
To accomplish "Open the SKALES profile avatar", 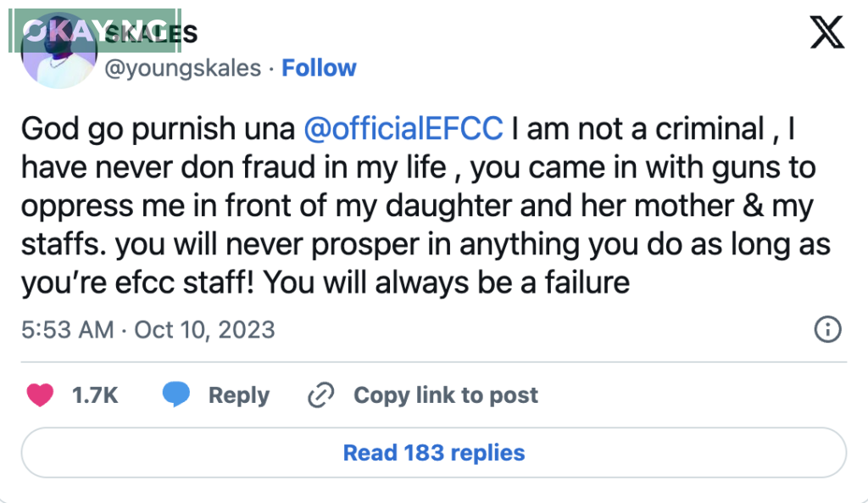I will coord(58,53).
